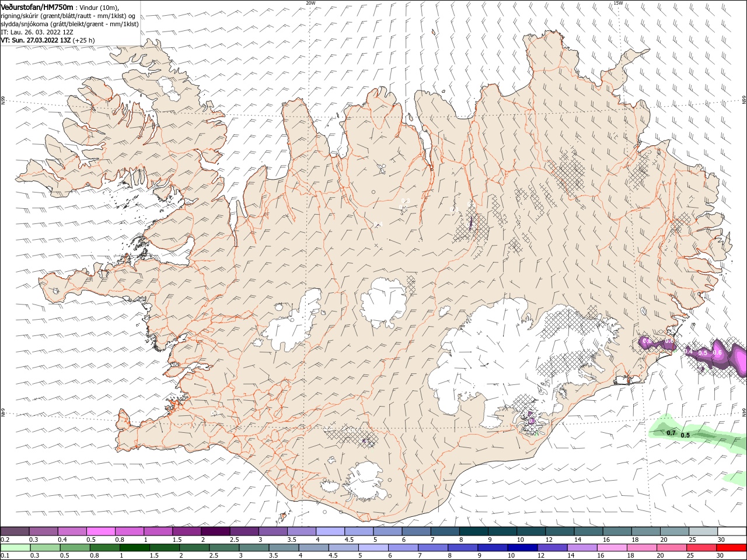Viewport: 747px width, 560px height.
Task: Select the pale green 0.1 swatch, lower scale
Action: pos(15,548)
